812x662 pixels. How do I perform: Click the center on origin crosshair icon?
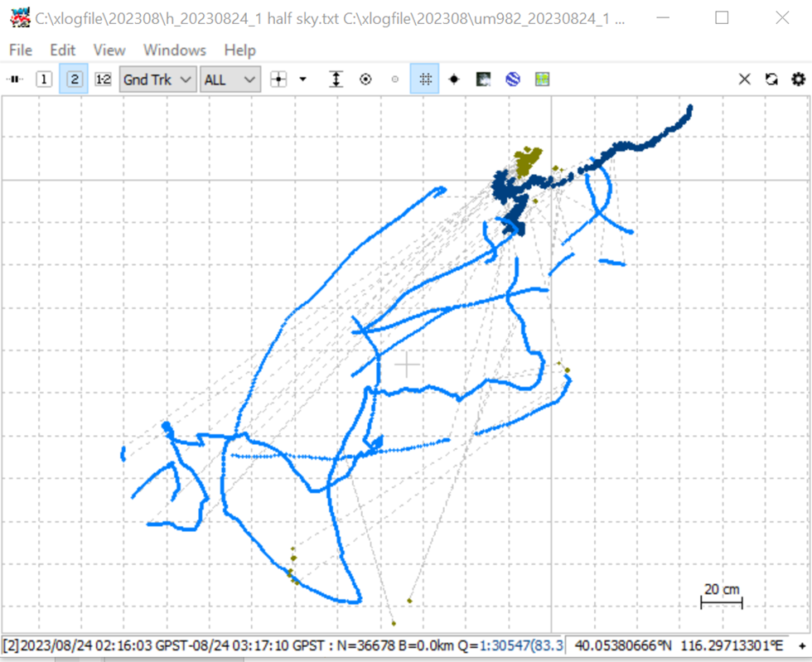pyautogui.click(x=278, y=80)
